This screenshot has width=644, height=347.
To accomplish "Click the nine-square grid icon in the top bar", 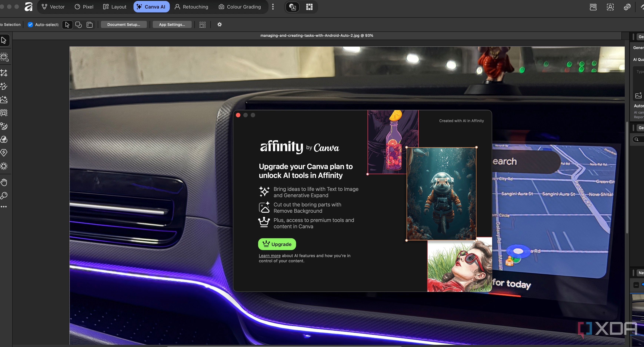I will (309, 7).
